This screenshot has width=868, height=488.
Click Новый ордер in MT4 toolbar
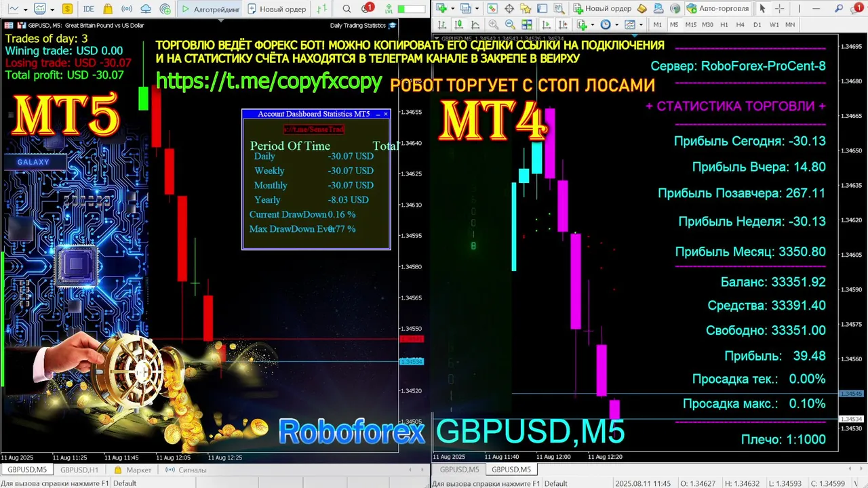[602, 8]
